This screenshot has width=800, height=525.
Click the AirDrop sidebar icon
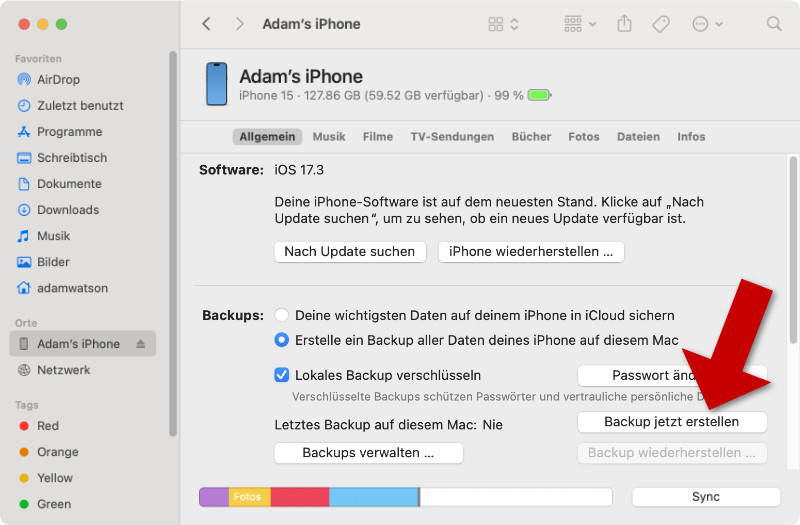coord(24,80)
